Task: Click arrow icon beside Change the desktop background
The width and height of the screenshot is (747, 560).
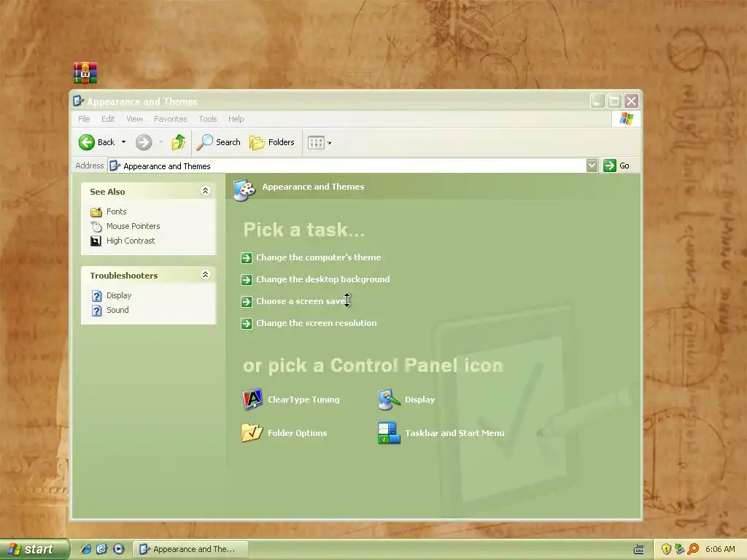Action: point(247,280)
